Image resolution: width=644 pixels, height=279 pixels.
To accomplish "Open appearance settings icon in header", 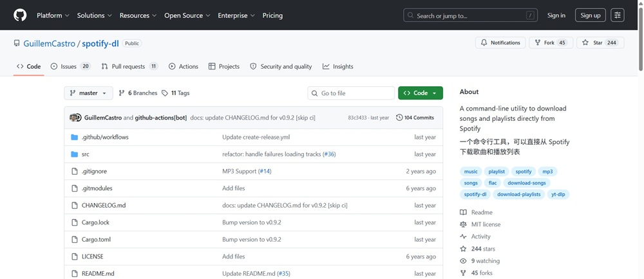I will 618,15.
